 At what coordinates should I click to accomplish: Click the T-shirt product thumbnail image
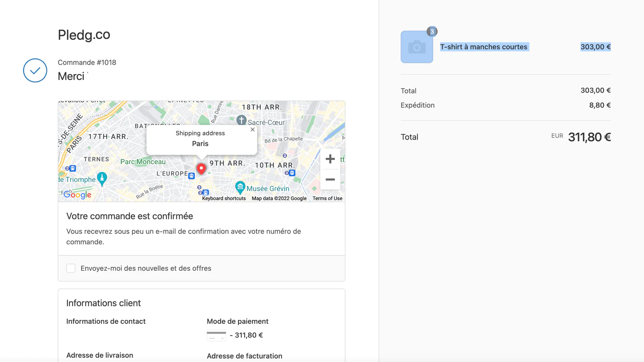pos(417,47)
